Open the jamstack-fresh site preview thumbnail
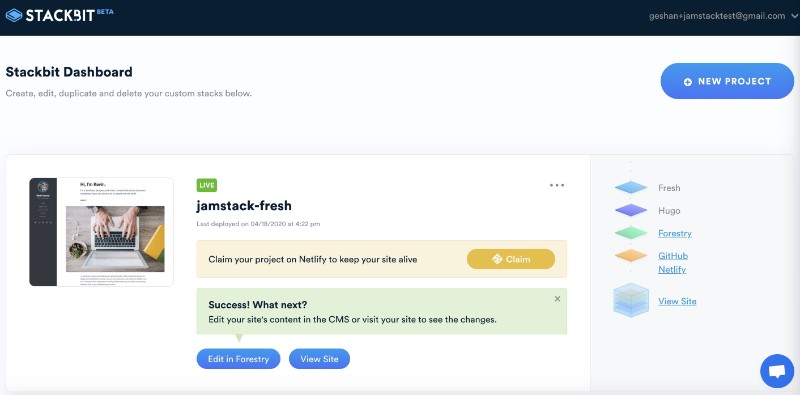Viewport: 800px width, 395px height. [101, 232]
